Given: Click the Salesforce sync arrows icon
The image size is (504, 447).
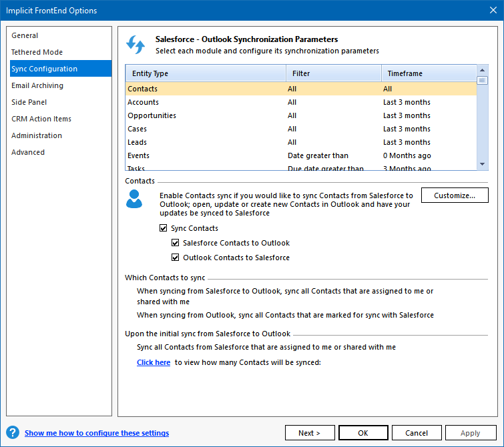Looking at the screenshot, I should pos(136,45).
